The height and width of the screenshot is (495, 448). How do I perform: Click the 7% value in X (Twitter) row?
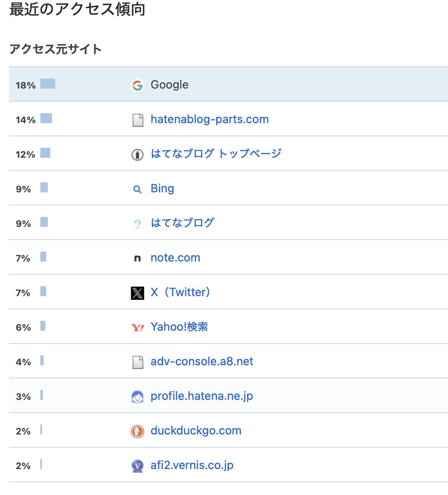click(x=23, y=293)
